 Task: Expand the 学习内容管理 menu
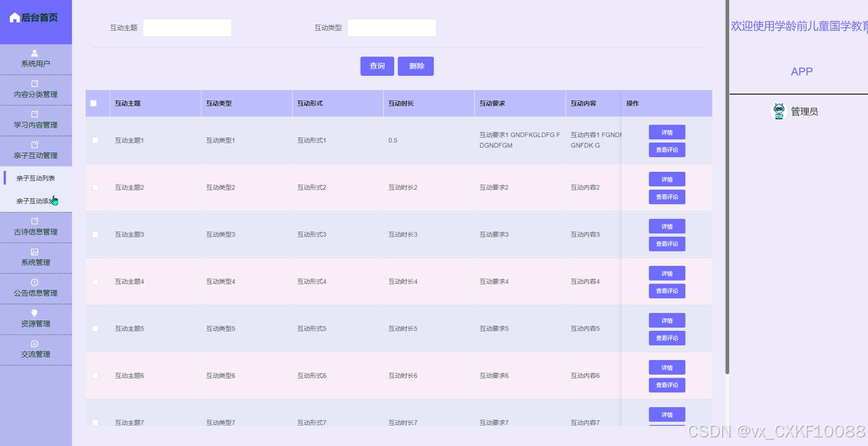(36, 120)
